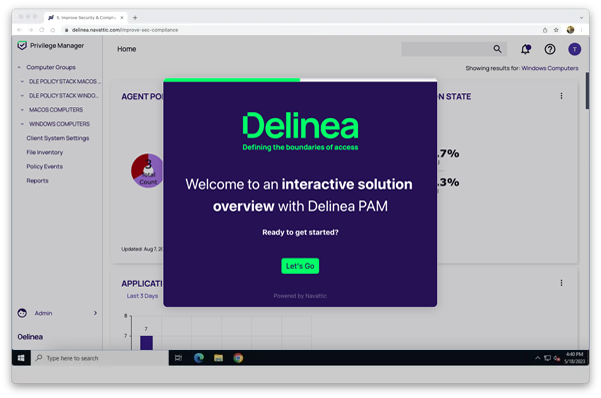The width and height of the screenshot is (601, 398).
Task: Click the browser profile avatar
Action: (x=570, y=30)
